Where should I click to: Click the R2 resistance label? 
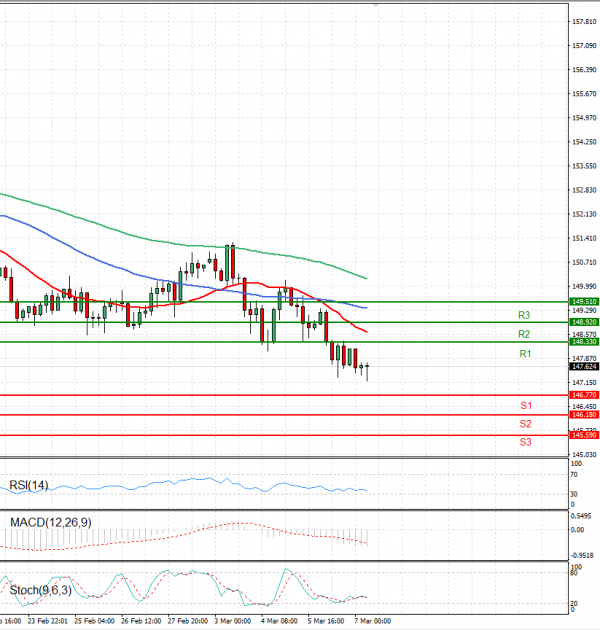tap(525, 334)
